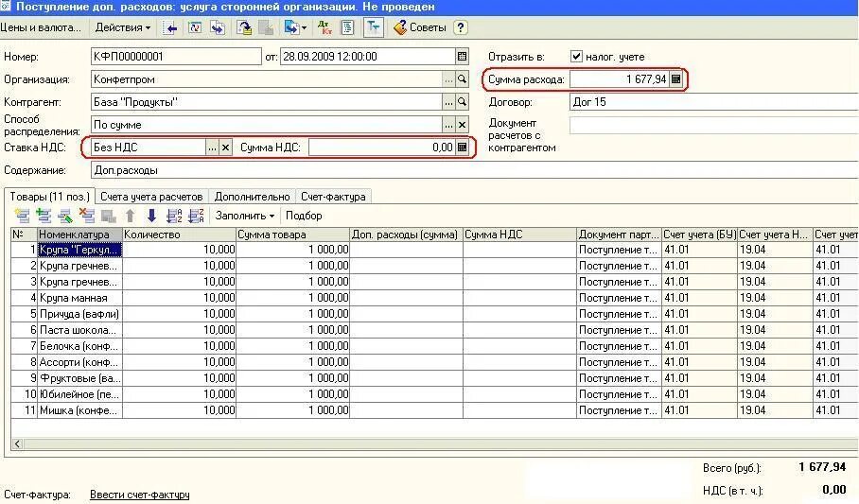Click the copy document toolbar icon
Screen dimensions: 859x504
coord(218,27)
